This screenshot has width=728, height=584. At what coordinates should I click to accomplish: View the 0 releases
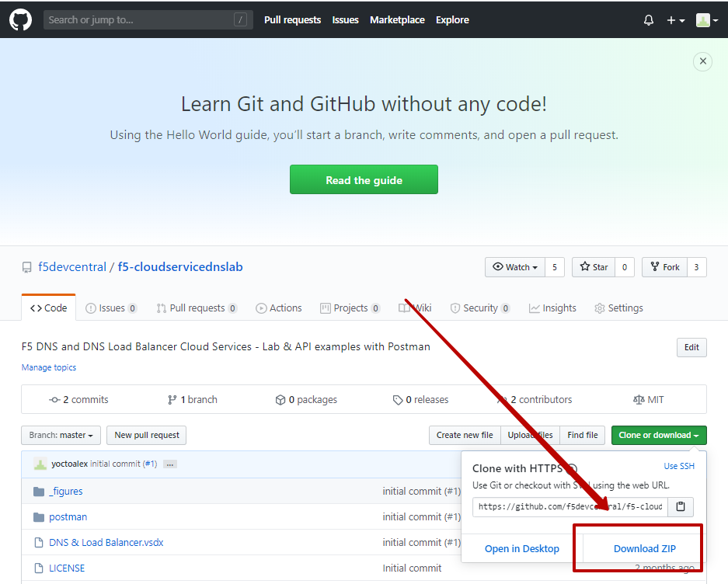click(x=420, y=399)
